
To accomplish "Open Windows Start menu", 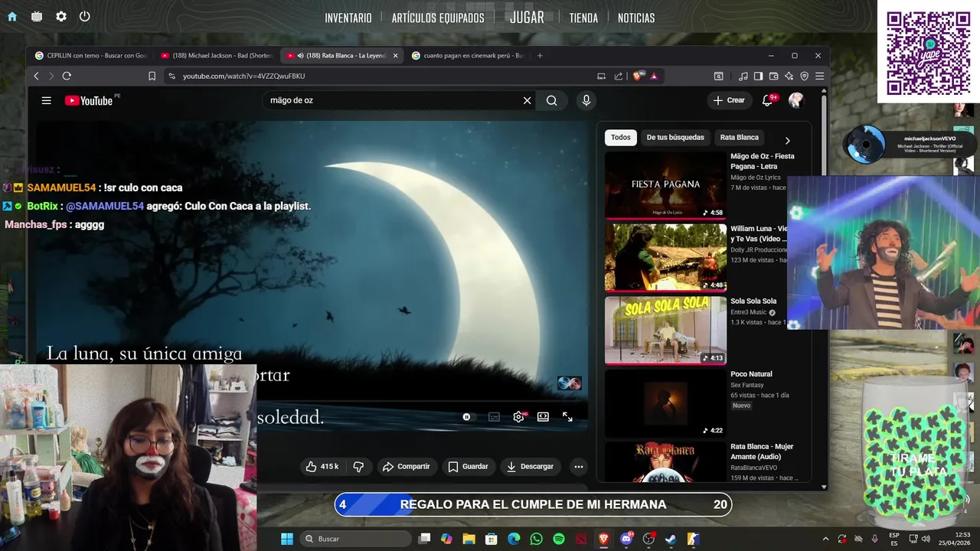I will [x=286, y=539].
